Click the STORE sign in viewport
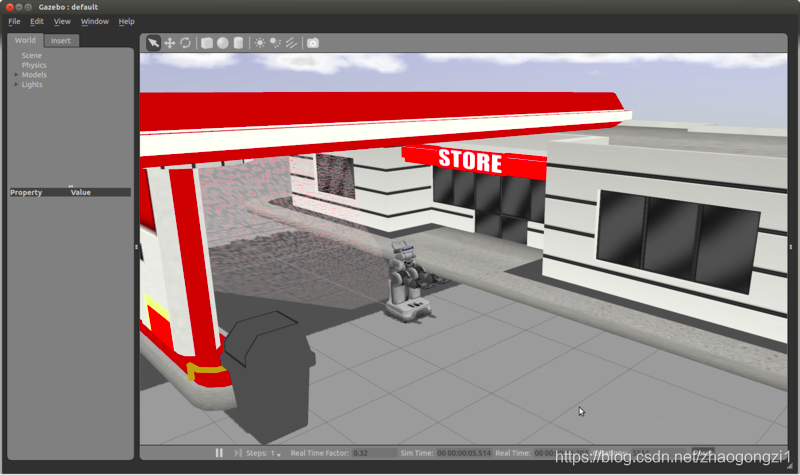The image size is (800, 476). 473,161
